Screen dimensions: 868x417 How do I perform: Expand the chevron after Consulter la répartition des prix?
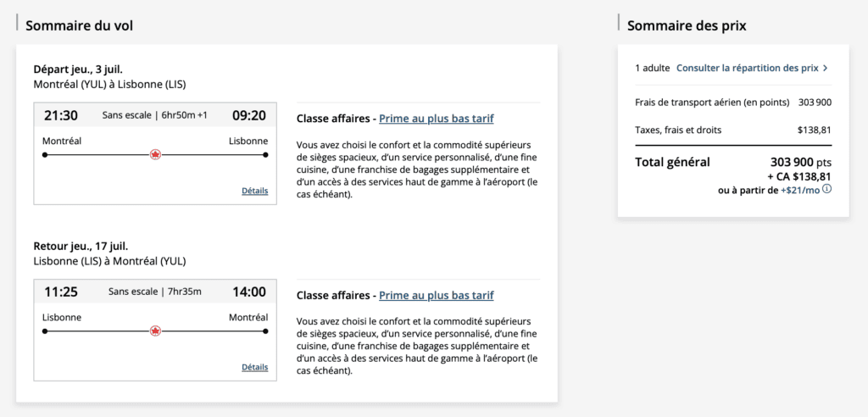[826, 68]
